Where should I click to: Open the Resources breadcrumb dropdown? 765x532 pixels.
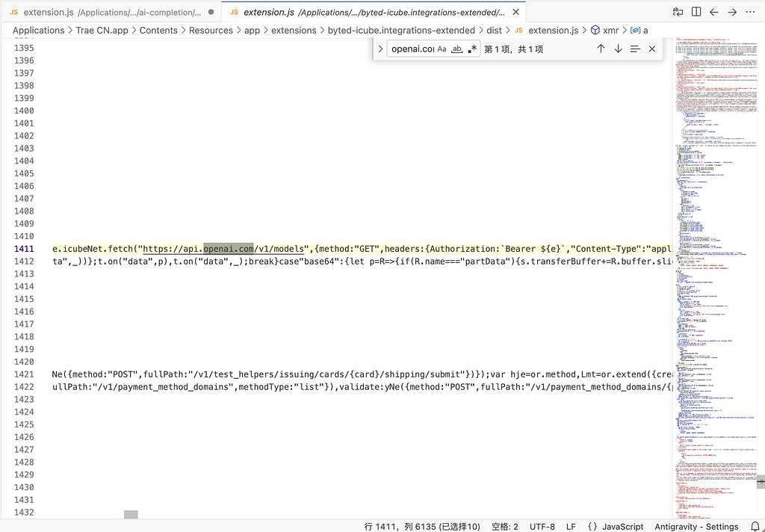click(210, 30)
